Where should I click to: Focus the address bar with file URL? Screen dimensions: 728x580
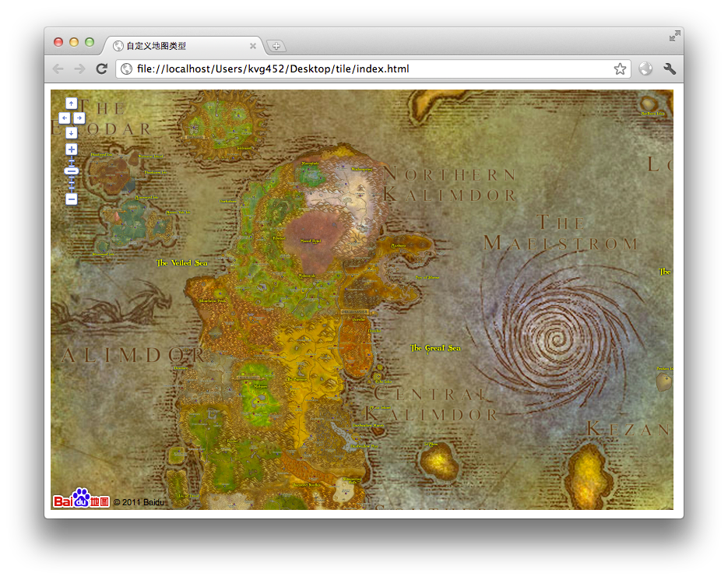point(373,69)
